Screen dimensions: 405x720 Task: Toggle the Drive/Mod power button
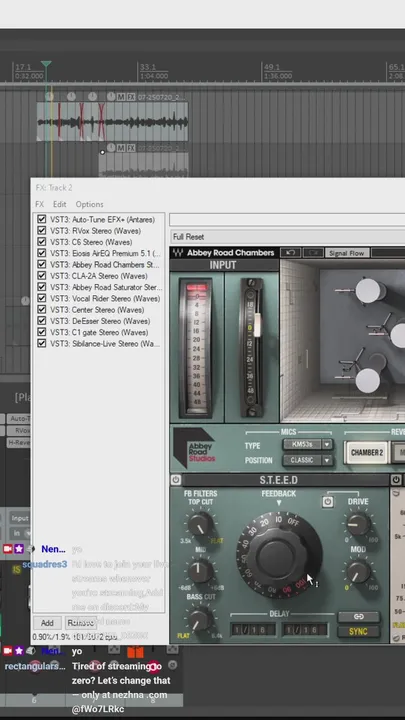(x=327, y=501)
